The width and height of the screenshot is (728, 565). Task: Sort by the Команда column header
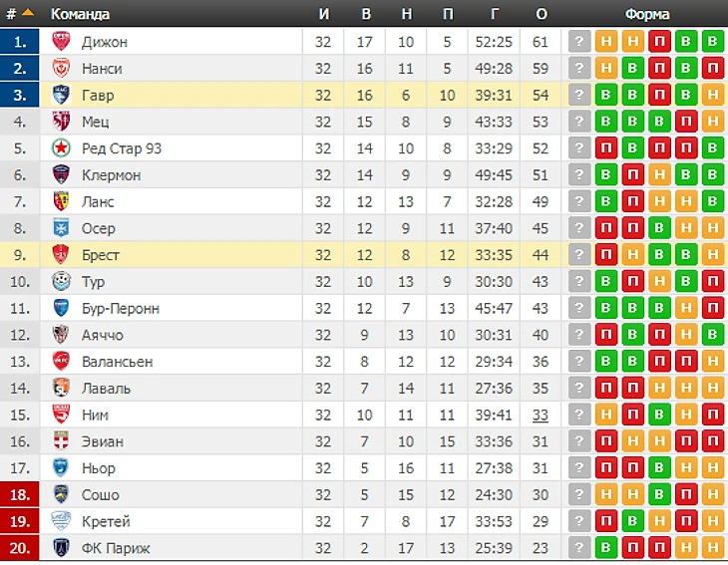click(x=81, y=15)
